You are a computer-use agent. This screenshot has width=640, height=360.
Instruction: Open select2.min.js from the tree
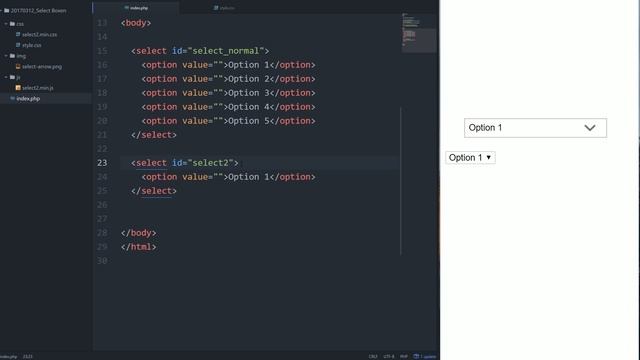click(x=38, y=88)
